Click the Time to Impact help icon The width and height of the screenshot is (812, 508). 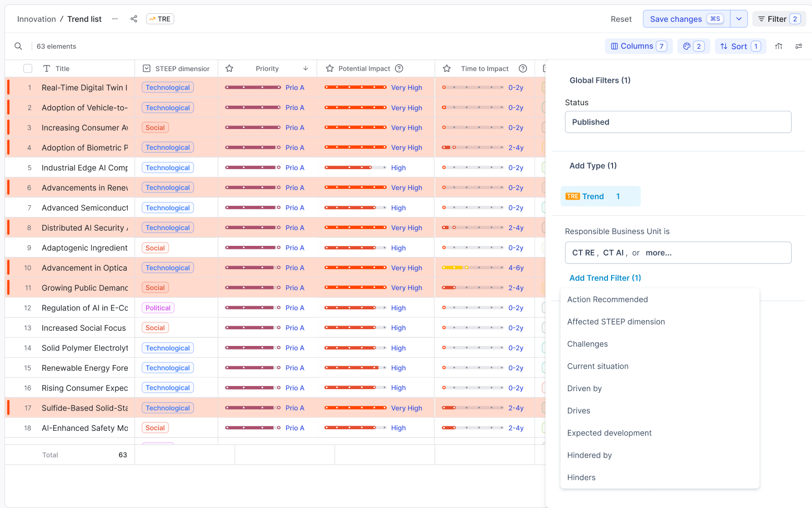pyautogui.click(x=523, y=69)
